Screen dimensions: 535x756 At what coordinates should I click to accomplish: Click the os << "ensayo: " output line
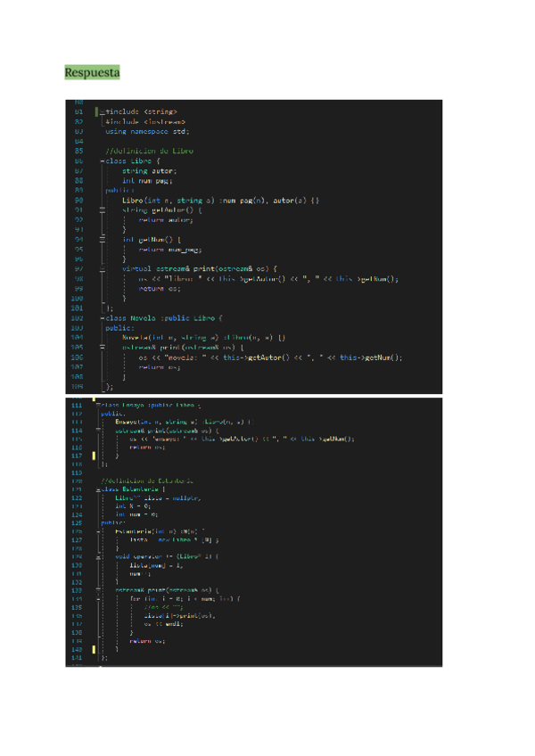pos(242,439)
